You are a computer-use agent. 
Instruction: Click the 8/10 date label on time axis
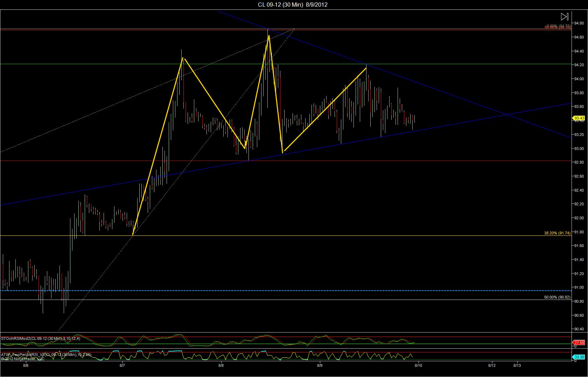418,365
